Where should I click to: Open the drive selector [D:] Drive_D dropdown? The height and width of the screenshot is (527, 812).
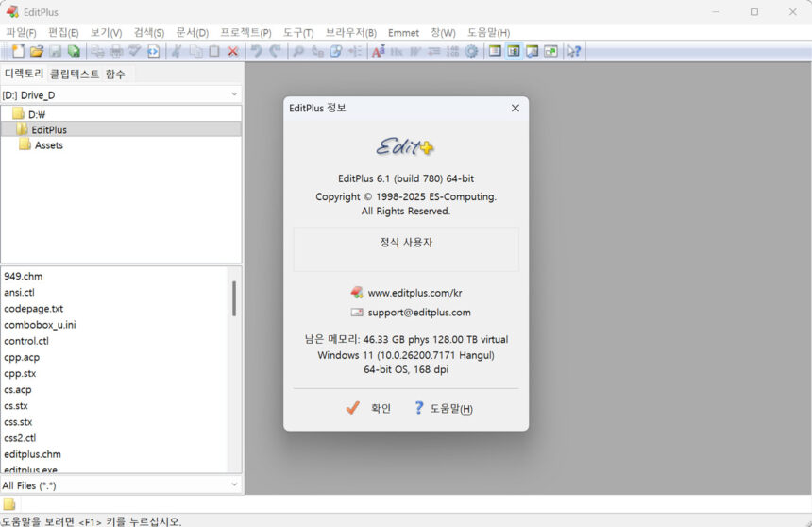click(x=121, y=94)
